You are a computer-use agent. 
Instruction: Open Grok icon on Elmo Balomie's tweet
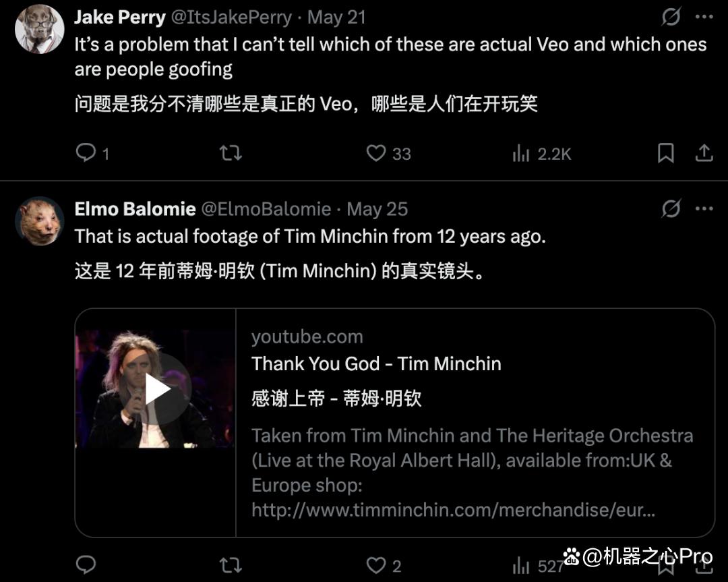coord(671,208)
